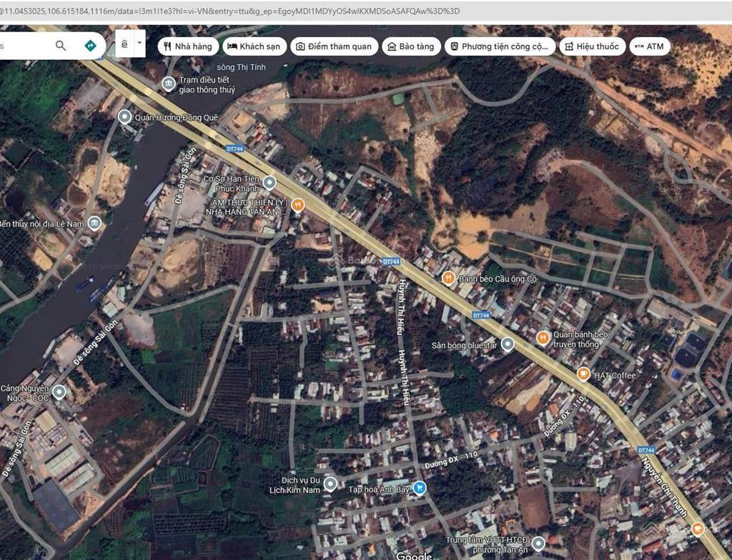
Task: Show Bảo tàng places
Action: pyautogui.click(x=411, y=46)
